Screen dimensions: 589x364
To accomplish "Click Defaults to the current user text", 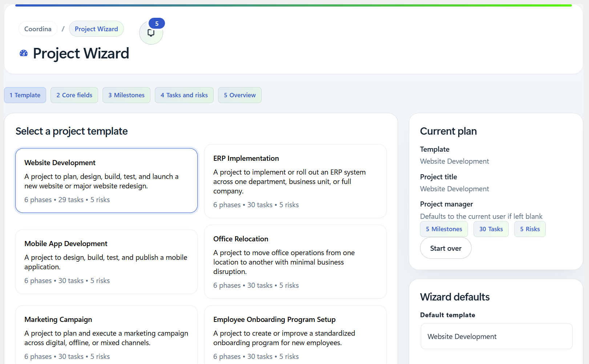I will 481,216.
